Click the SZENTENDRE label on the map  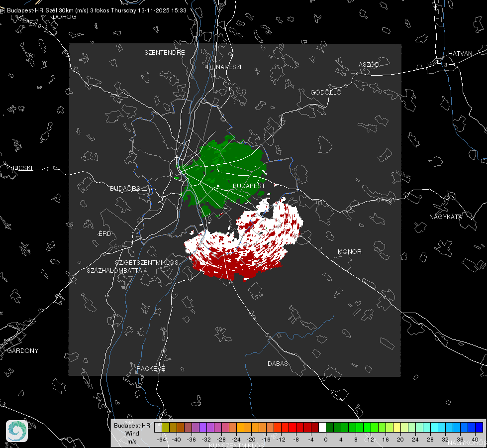164,53
